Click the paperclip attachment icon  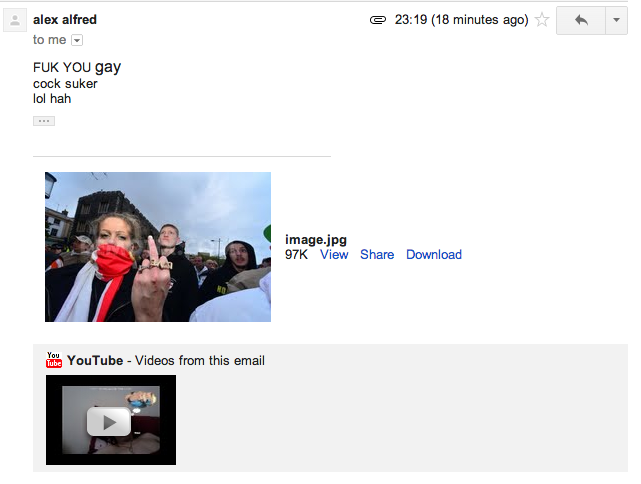[x=378, y=20]
